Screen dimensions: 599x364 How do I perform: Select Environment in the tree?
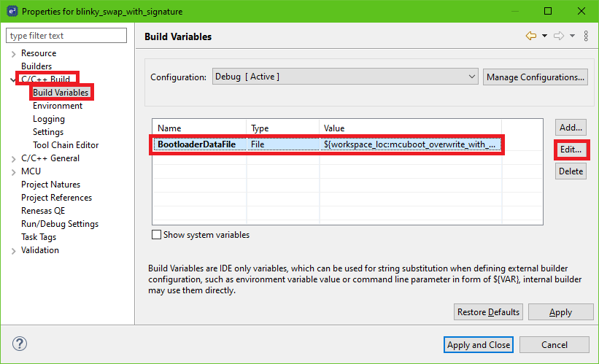pos(58,106)
